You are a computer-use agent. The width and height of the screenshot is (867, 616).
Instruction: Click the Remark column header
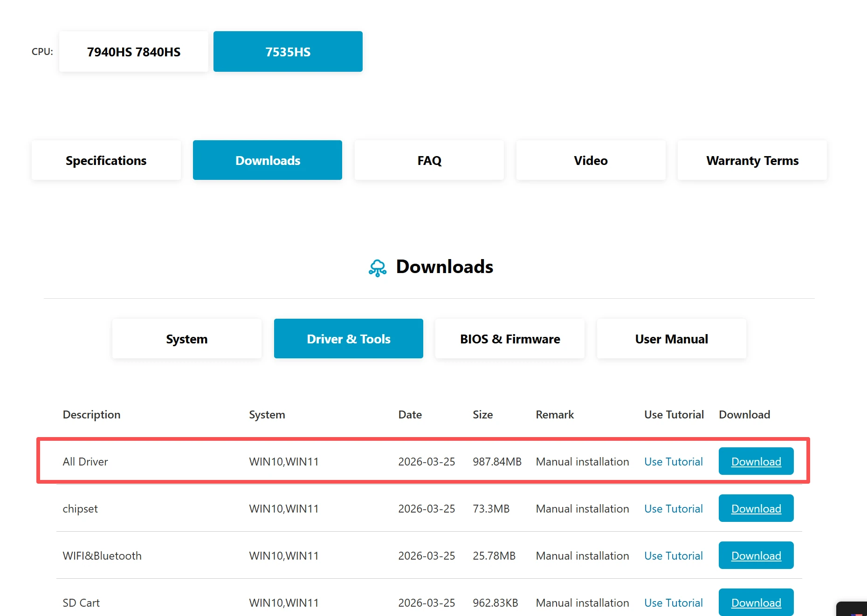[x=555, y=415]
